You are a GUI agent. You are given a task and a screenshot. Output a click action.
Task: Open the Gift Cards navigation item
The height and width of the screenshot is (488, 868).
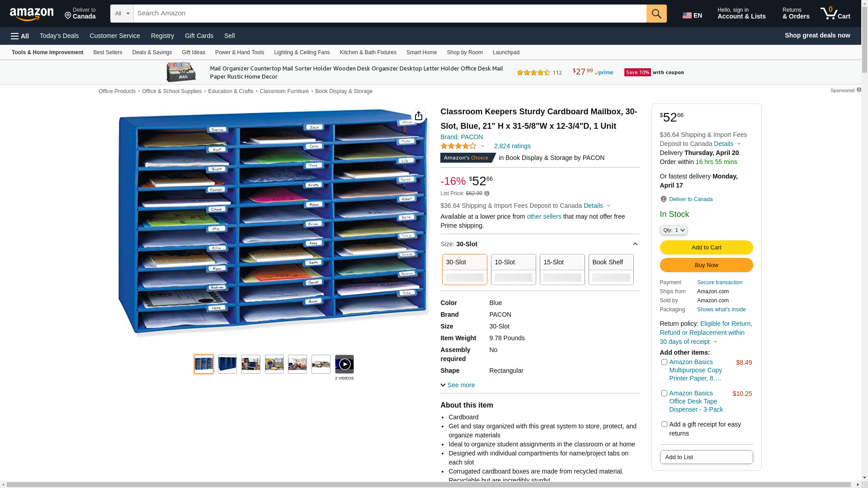199,36
